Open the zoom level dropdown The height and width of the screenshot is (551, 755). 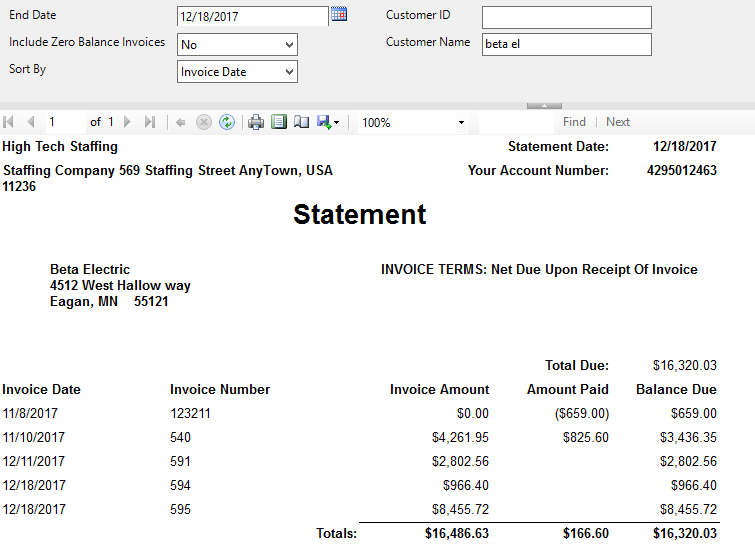[x=461, y=123]
